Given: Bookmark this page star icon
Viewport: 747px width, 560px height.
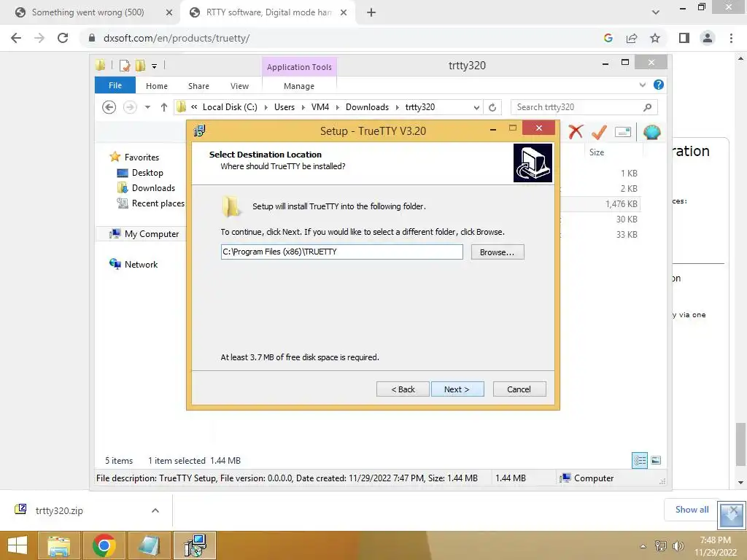Looking at the screenshot, I should [655, 38].
